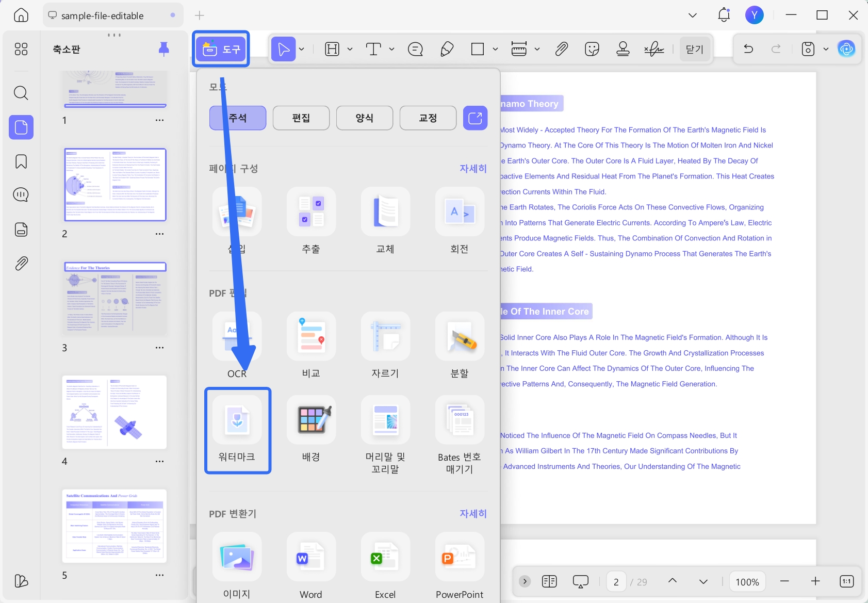Select the 양식 mode

pos(365,118)
